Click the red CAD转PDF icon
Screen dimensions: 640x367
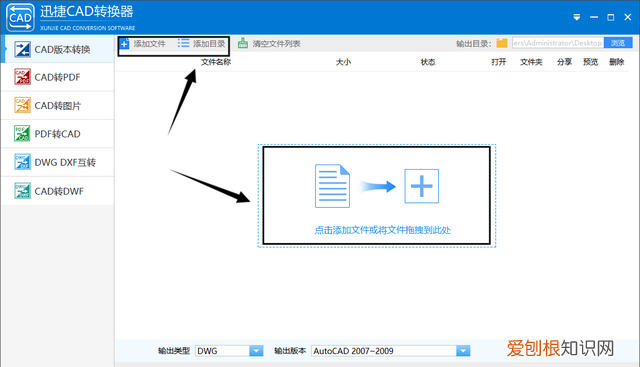coord(22,77)
